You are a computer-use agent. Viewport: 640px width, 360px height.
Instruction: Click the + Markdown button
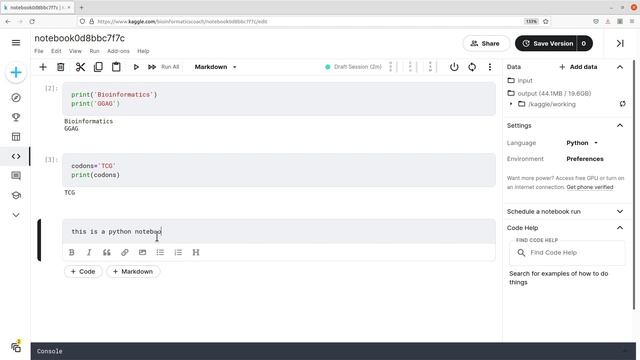tap(133, 271)
